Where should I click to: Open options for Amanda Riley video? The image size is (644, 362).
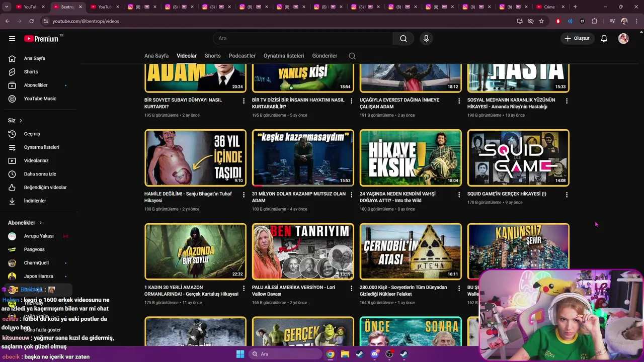[x=567, y=101]
